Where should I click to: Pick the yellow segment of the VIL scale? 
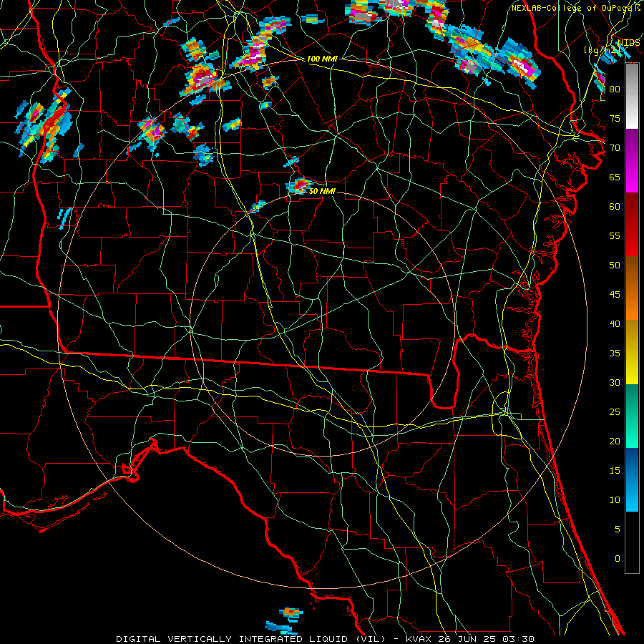[x=632, y=352]
